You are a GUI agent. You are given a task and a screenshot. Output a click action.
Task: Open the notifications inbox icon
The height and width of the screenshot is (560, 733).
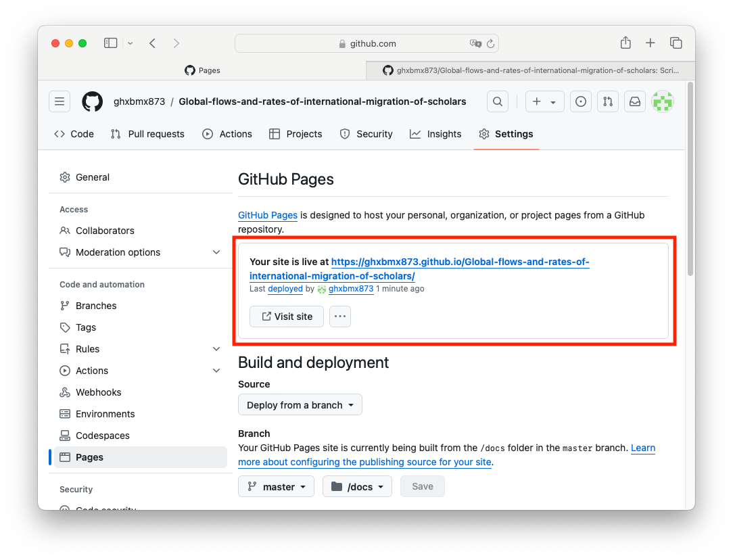[635, 101]
